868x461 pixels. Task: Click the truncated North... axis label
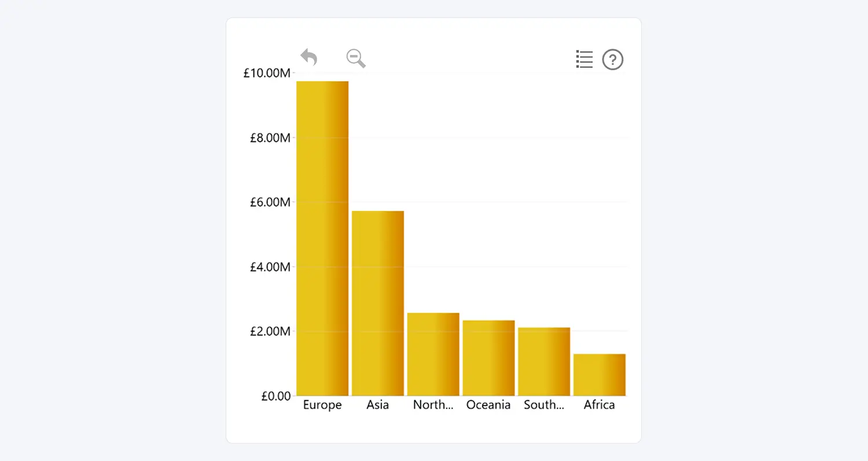tap(433, 405)
